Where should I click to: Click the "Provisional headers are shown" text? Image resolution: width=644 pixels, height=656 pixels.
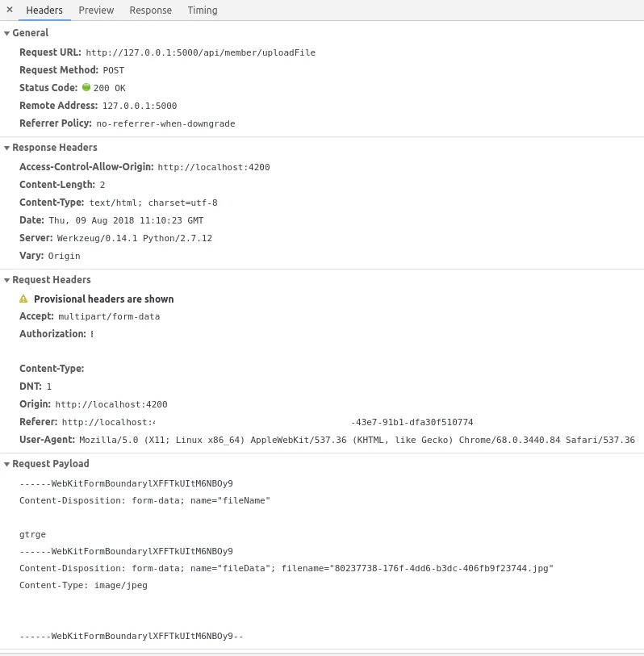(103, 299)
